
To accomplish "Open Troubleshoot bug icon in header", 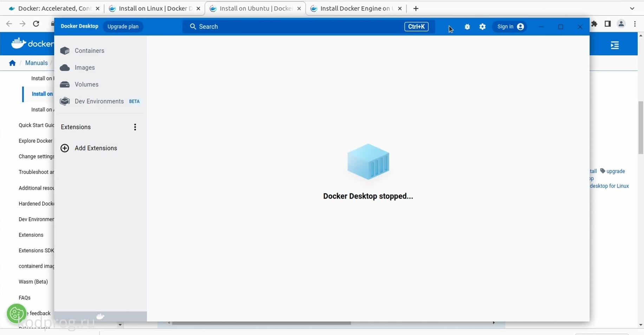I will coord(467,26).
